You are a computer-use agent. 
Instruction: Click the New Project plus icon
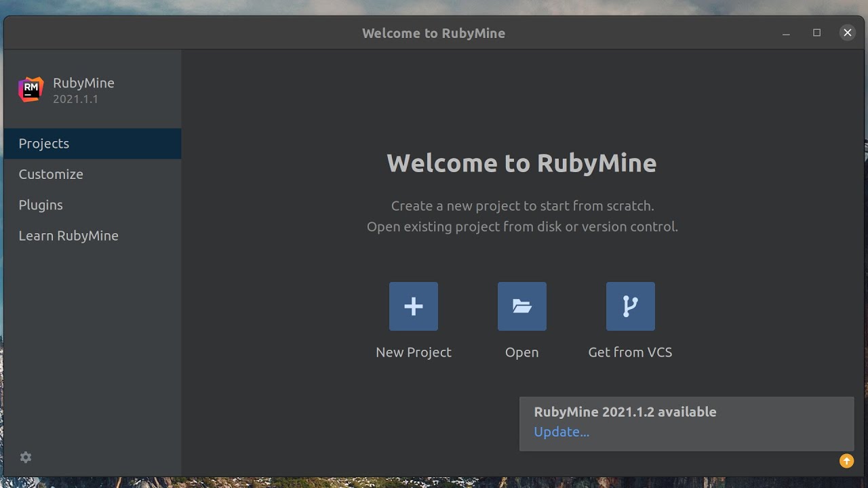pos(414,306)
